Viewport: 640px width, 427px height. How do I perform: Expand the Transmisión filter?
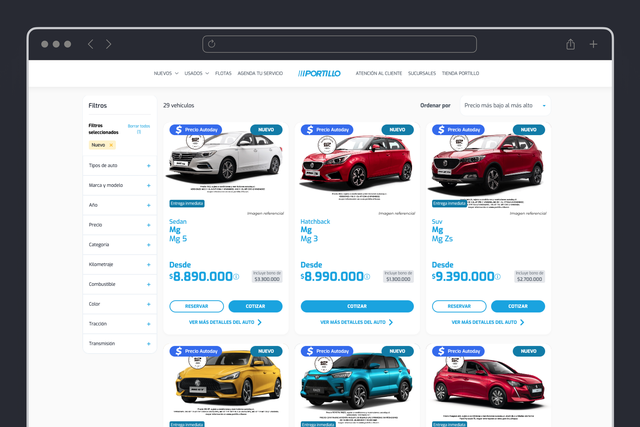pos(120,343)
